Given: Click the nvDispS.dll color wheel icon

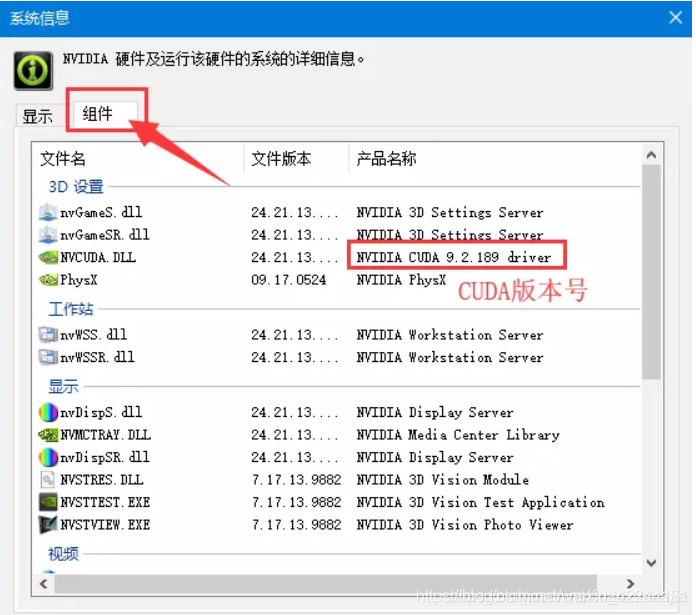Looking at the screenshot, I should [48, 412].
